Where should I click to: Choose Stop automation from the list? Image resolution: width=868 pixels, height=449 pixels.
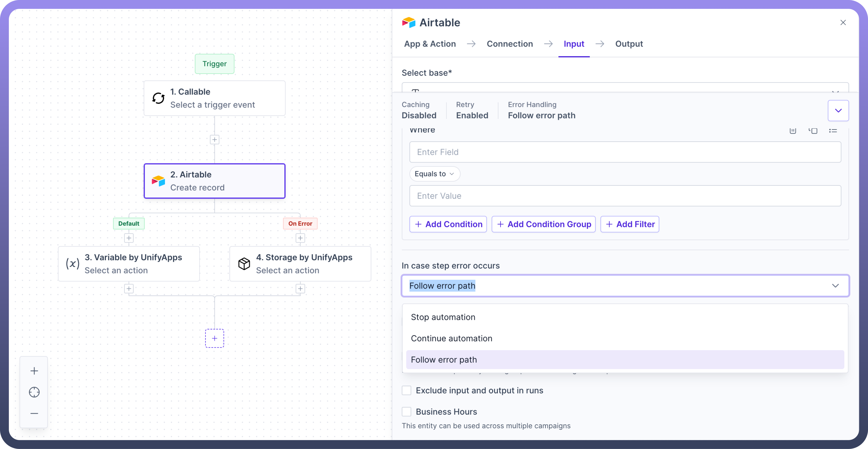[443, 317]
